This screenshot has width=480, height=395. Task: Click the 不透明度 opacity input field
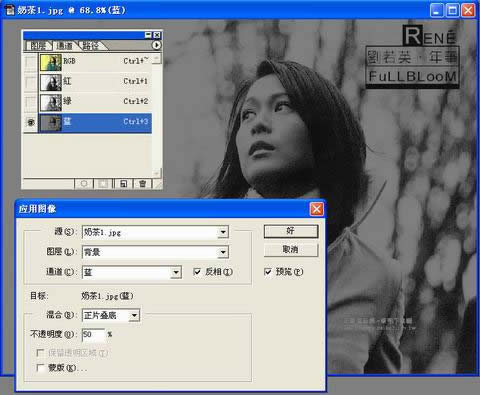pos(93,334)
